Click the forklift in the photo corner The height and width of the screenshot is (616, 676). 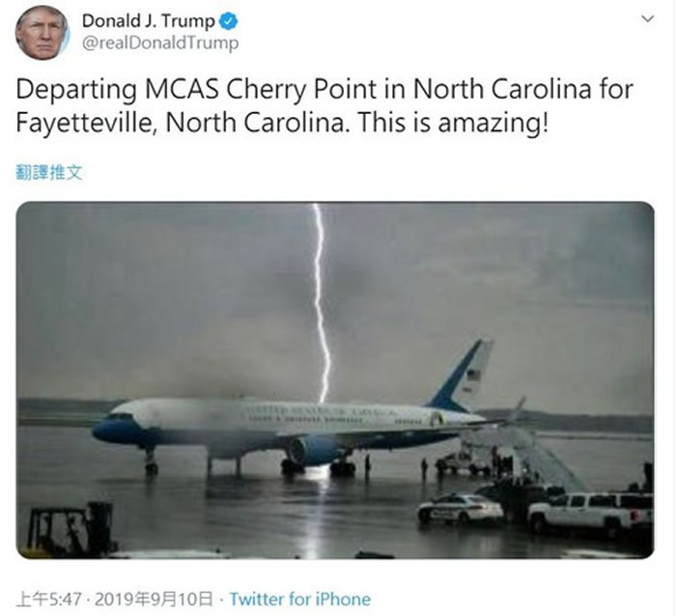click(71, 530)
